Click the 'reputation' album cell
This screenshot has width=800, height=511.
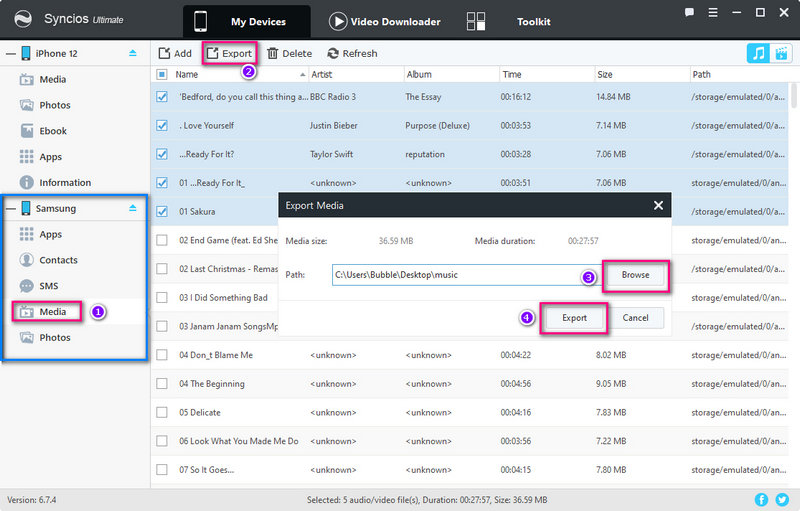point(424,154)
